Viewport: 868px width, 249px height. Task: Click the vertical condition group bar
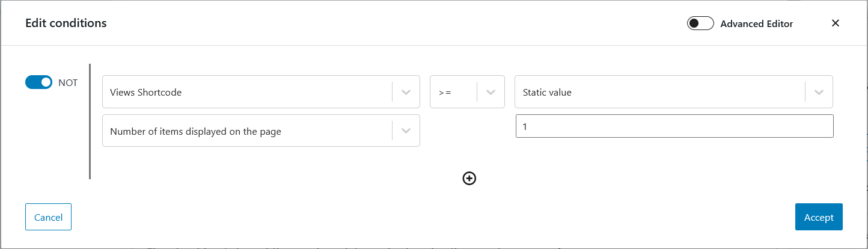[x=90, y=121]
